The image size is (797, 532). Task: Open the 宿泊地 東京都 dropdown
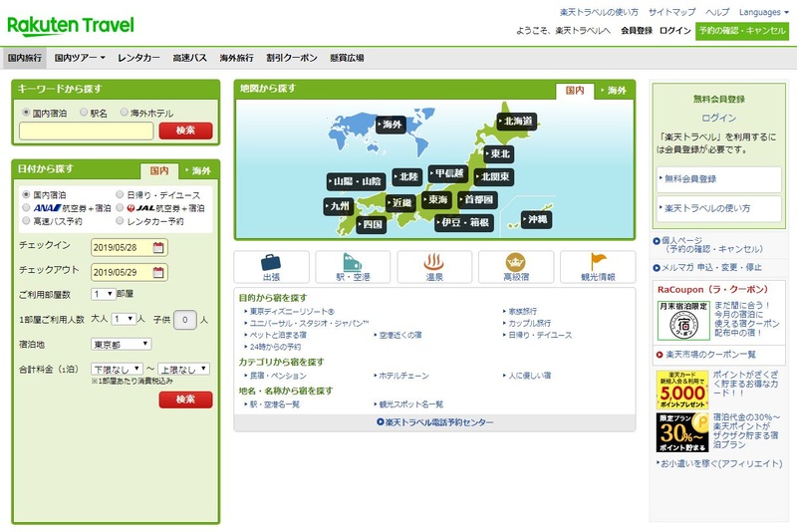121,344
